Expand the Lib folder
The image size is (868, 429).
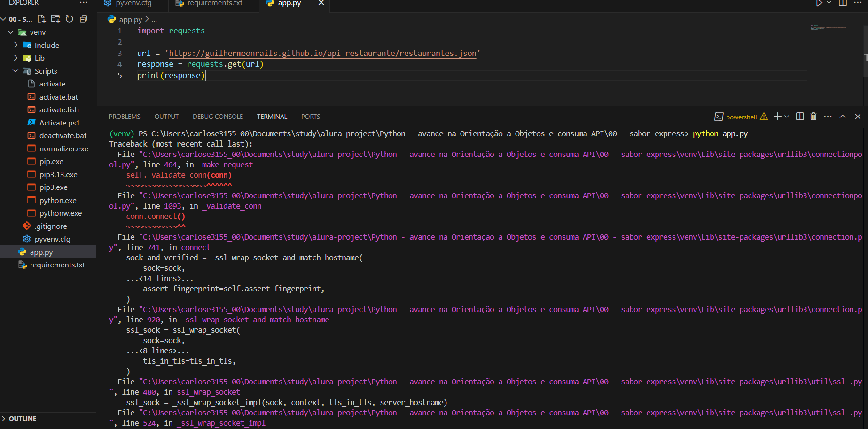tap(16, 58)
